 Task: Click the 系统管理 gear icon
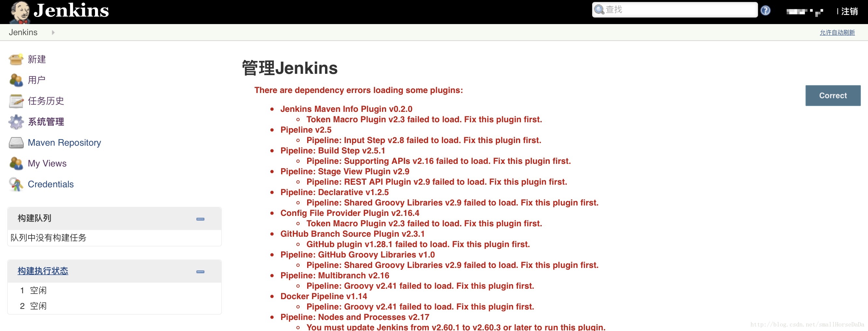pyautogui.click(x=16, y=122)
